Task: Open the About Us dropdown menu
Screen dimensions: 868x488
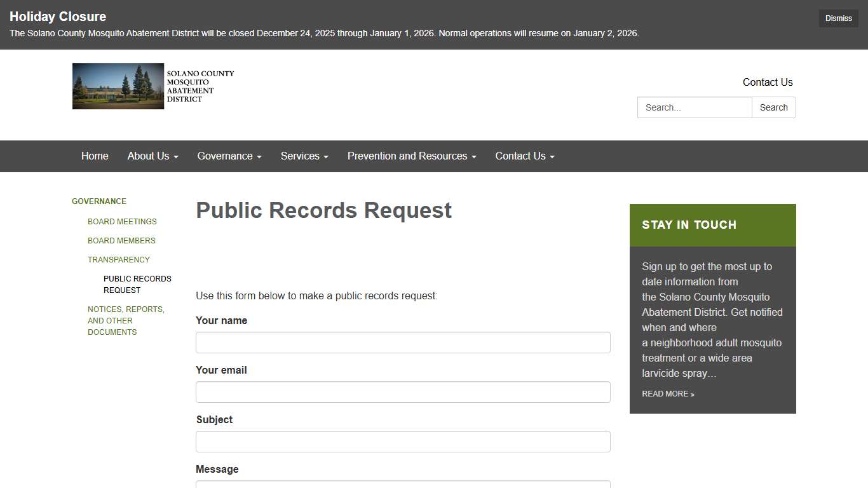Action: click(x=152, y=156)
